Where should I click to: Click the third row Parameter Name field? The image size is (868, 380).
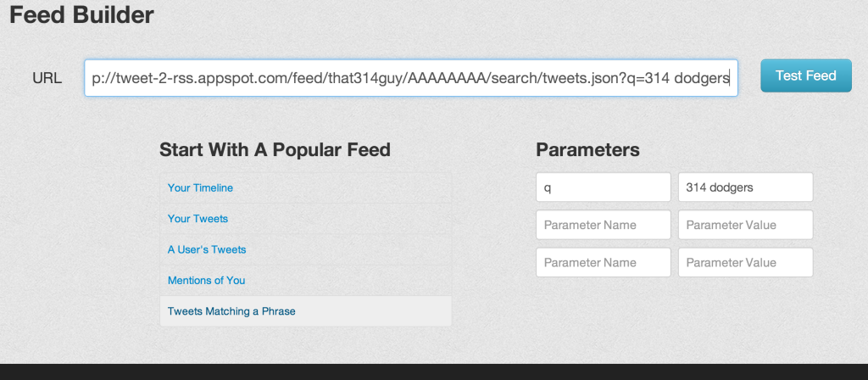[x=603, y=263]
